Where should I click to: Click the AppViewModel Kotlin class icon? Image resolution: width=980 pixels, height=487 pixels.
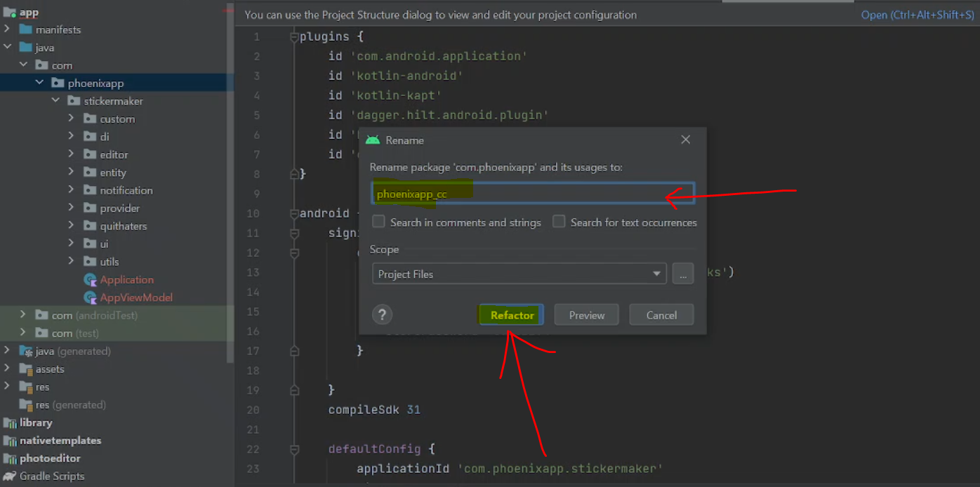coord(89,298)
